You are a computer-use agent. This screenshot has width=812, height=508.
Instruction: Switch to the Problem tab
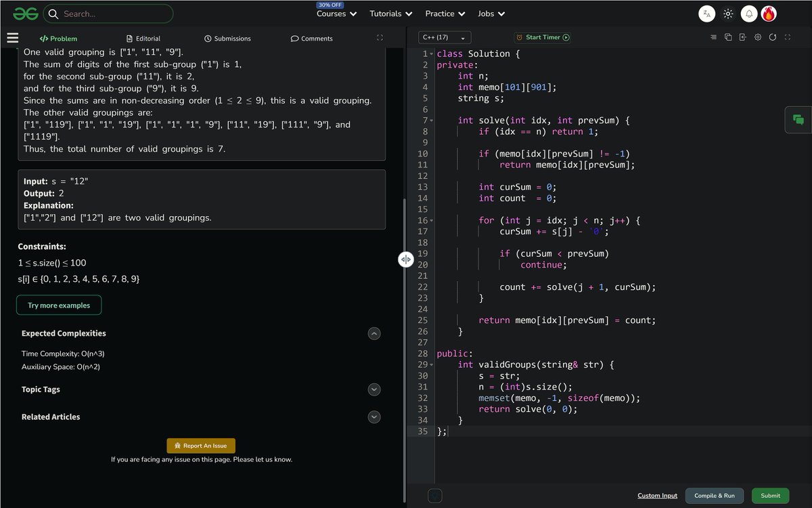click(58, 39)
